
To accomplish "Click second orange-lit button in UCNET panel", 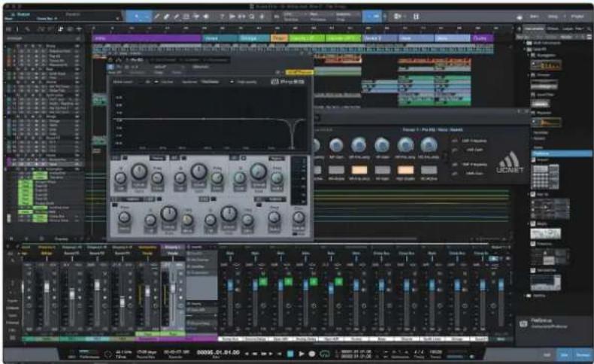I will 405,170.
